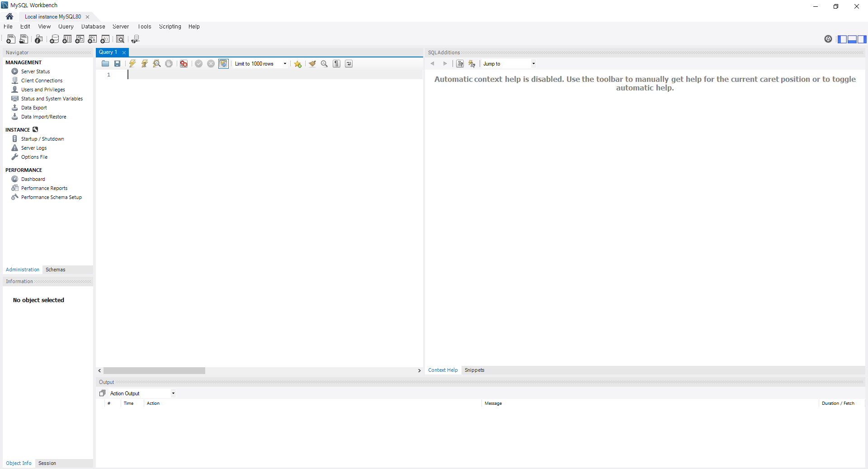Create a new function icon in toolbar
The width and height of the screenshot is (868, 469).
(105, 39)
